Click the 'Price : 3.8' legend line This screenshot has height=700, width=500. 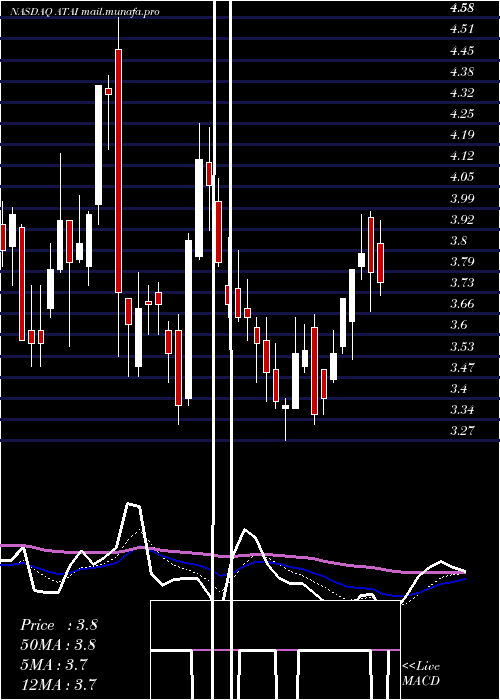tap(58, 625)
